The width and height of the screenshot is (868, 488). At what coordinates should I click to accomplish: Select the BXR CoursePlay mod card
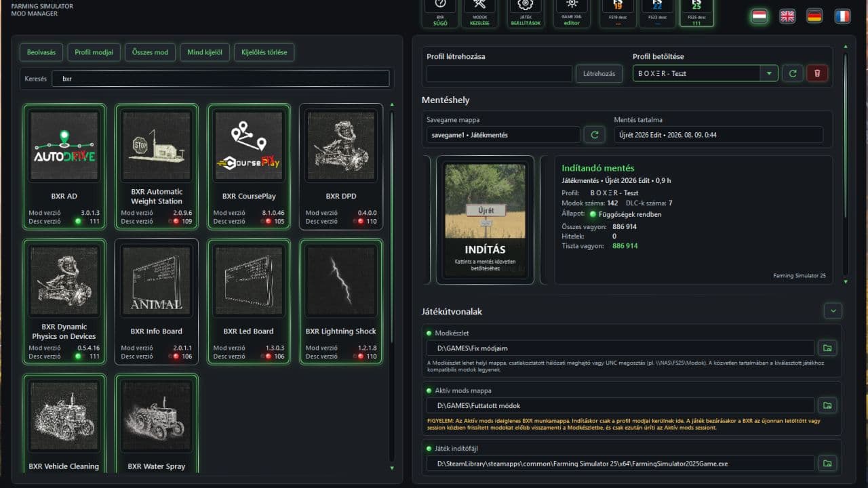(248, 167)
